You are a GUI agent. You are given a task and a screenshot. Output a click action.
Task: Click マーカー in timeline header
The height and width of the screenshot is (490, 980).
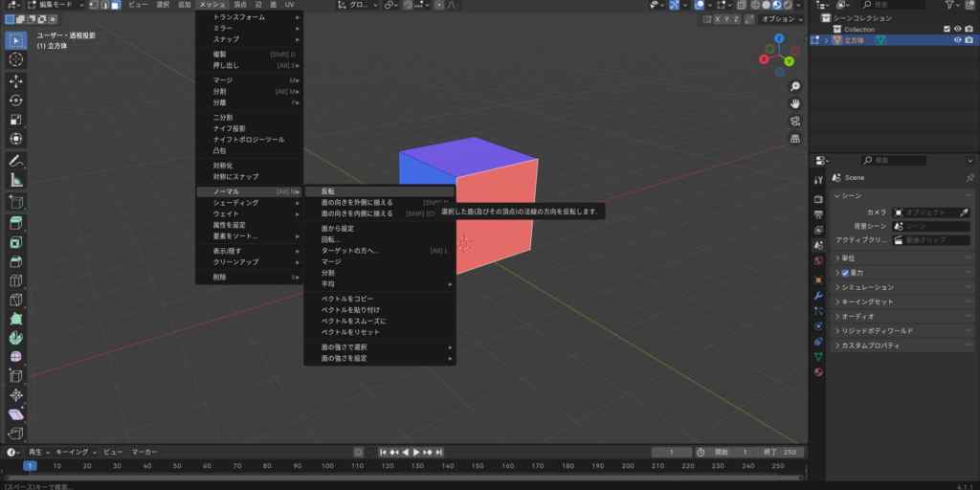145,452
